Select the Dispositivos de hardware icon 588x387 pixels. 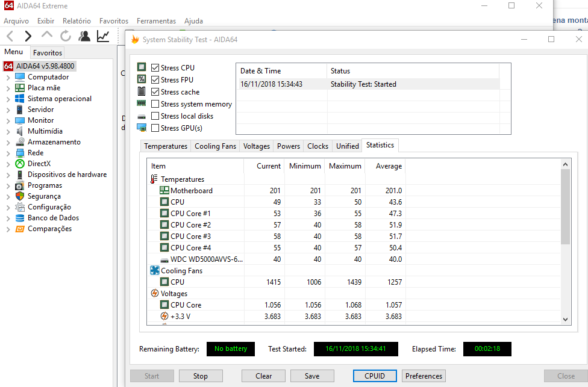pos(20,175)
